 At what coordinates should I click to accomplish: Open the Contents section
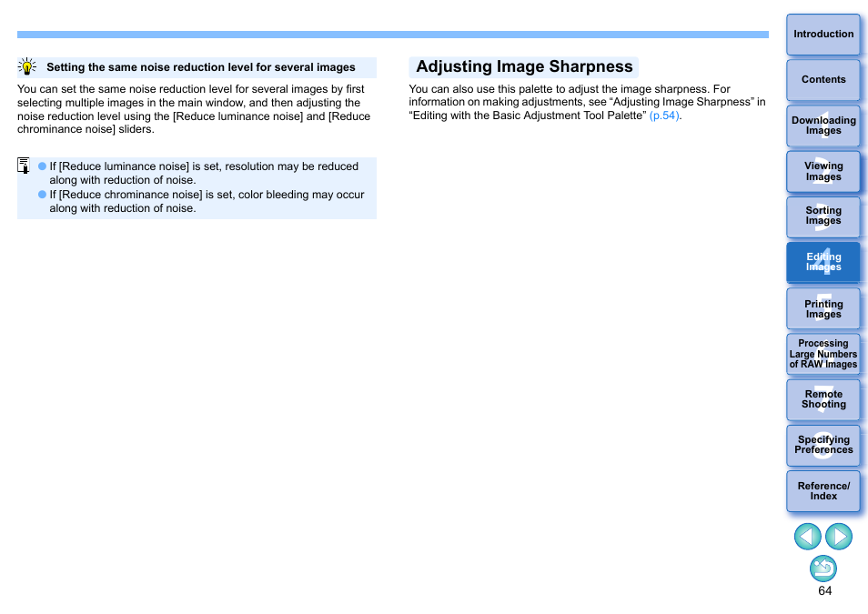coord(823,80)
